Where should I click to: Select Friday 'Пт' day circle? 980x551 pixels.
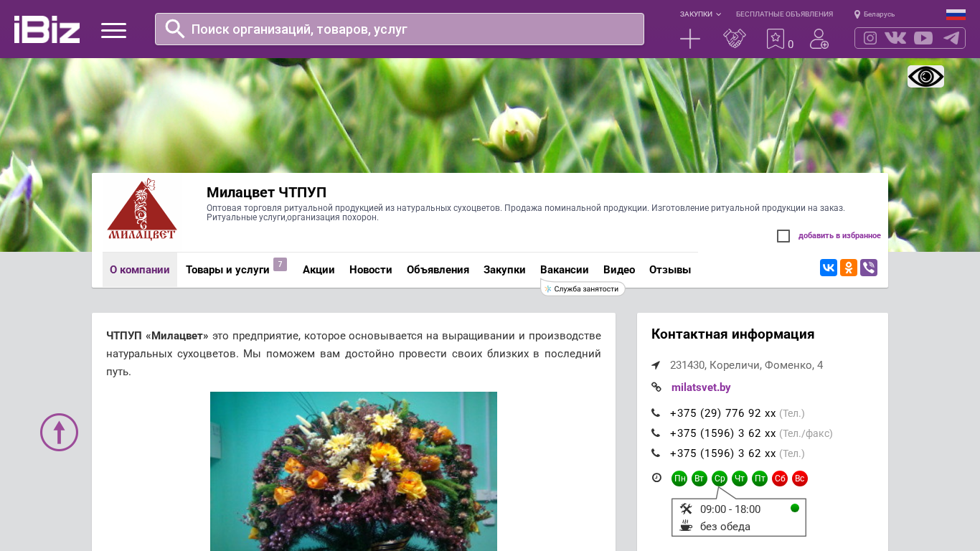coord(760,479)
